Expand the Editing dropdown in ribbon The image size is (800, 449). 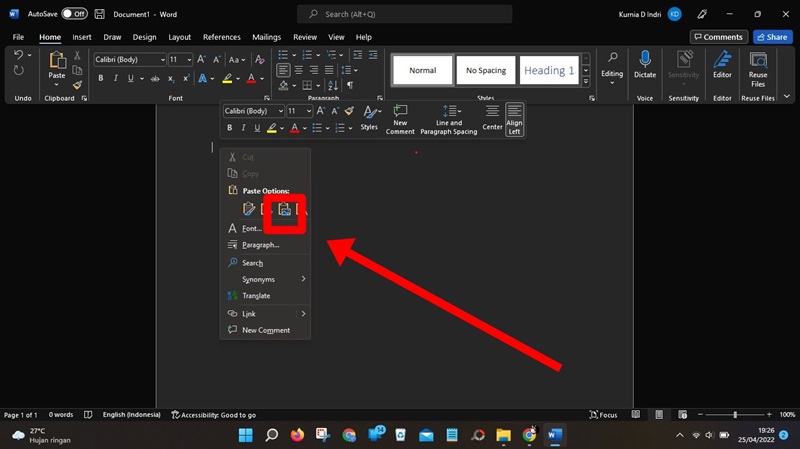(x=612, y=68)
